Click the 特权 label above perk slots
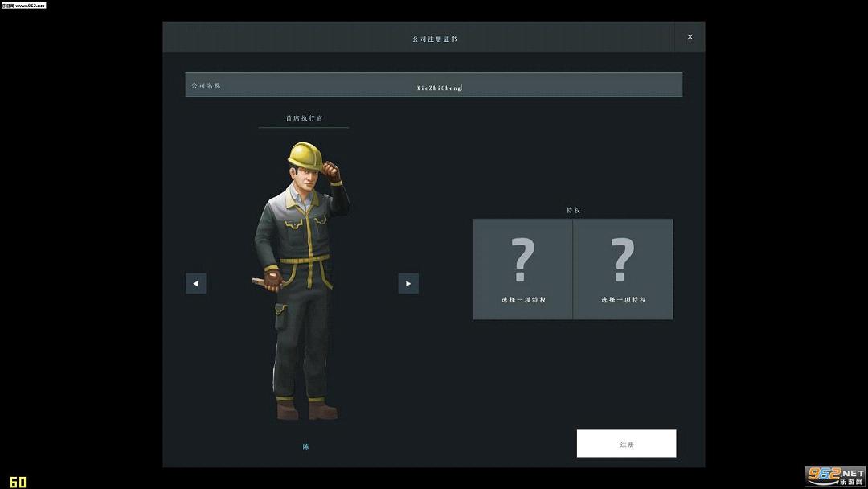 pyautogui.click(x=573, y=210)
